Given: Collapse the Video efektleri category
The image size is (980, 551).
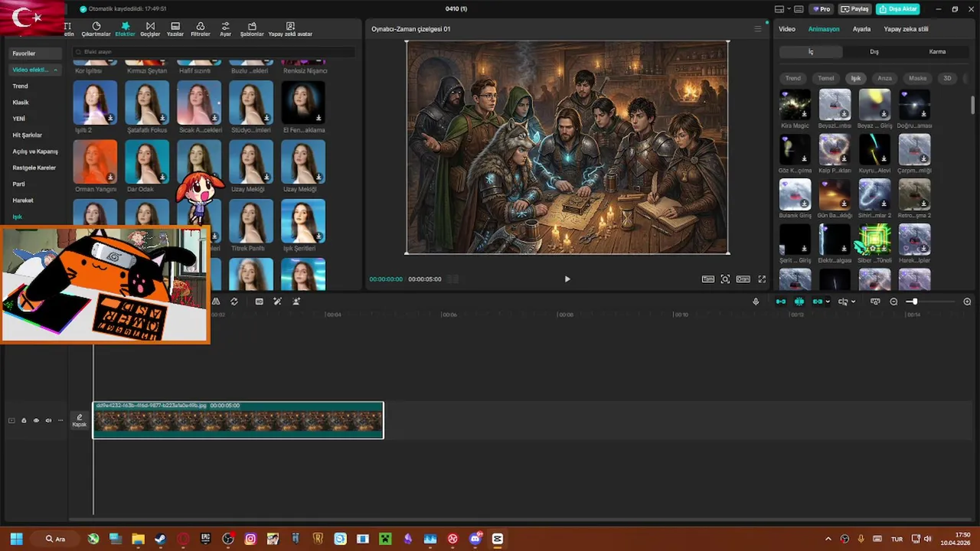Looking at the screenshot, I should [55, 70].
